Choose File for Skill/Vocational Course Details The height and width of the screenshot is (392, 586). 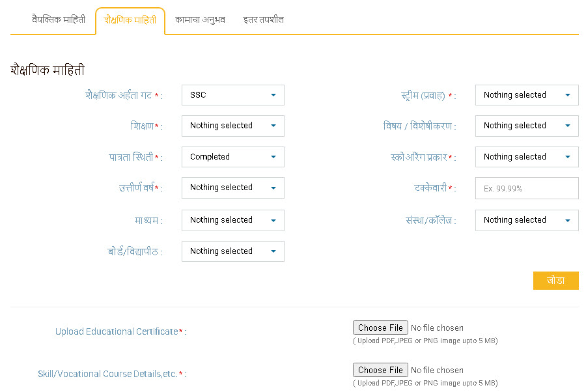pyautogui.click(x=380, y=370)
